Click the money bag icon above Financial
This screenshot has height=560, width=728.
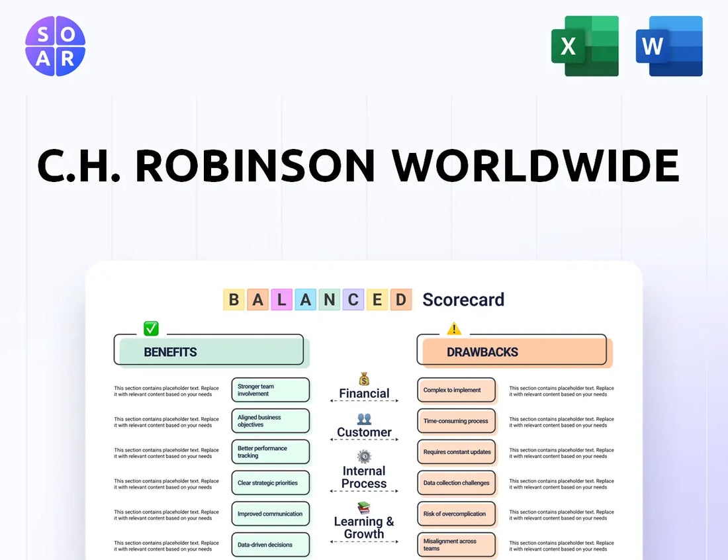364,379
